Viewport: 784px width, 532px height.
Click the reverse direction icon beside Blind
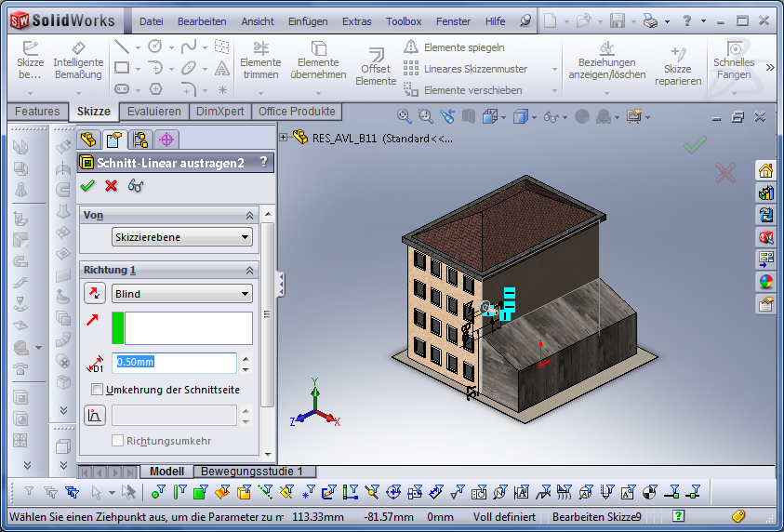(x=95, y=294)
